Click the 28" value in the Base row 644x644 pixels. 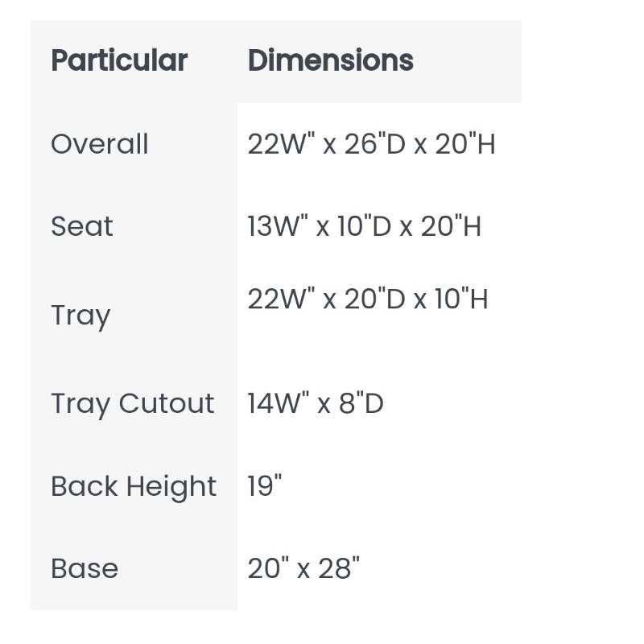tap(339, 568)
